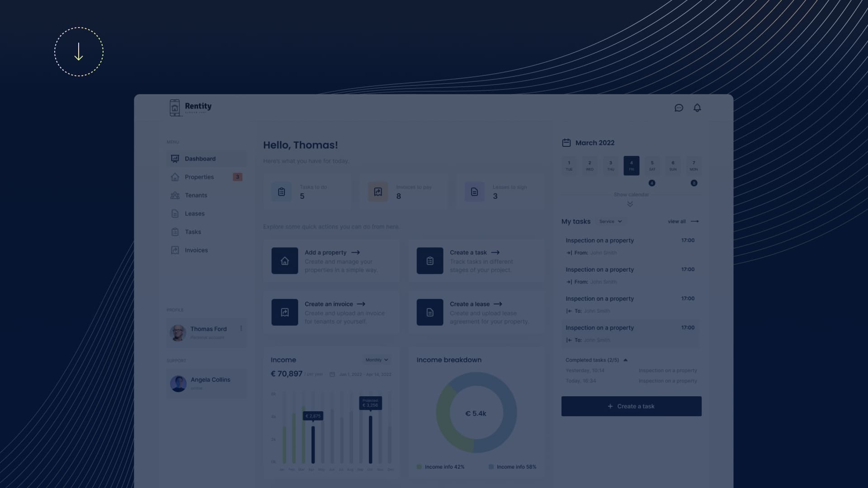The width and height of the screenshot is (868, 488).
Task: Click the Create a task button
Action: tap(631, 406)
